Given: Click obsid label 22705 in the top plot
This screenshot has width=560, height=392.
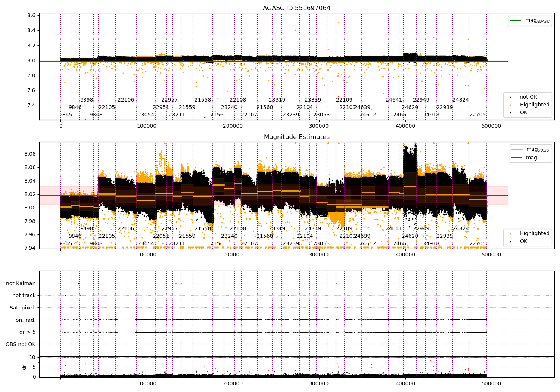Looking at the screenshot, I should tap(477, 115).
